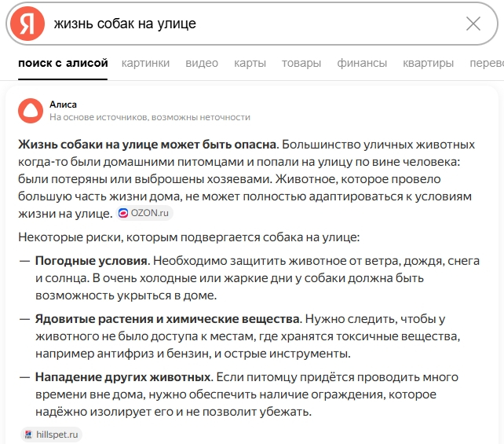Open the «квартиры» tab
This screenshot has width=504, height=444.
pos(428,64)
